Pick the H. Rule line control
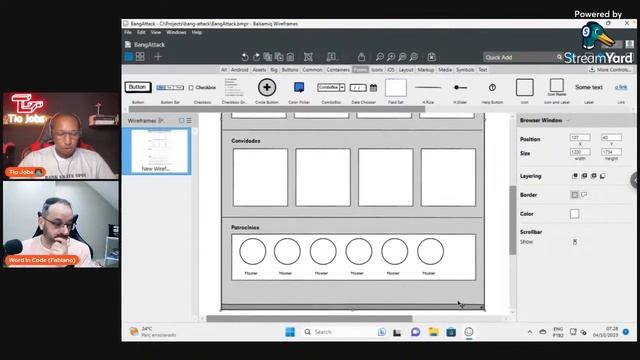This screenshot has width=640, height=360. coord(428,87)
